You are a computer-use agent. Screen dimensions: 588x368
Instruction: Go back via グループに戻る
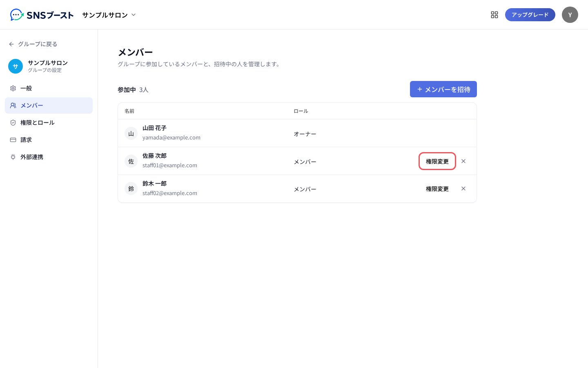point(33,44)
